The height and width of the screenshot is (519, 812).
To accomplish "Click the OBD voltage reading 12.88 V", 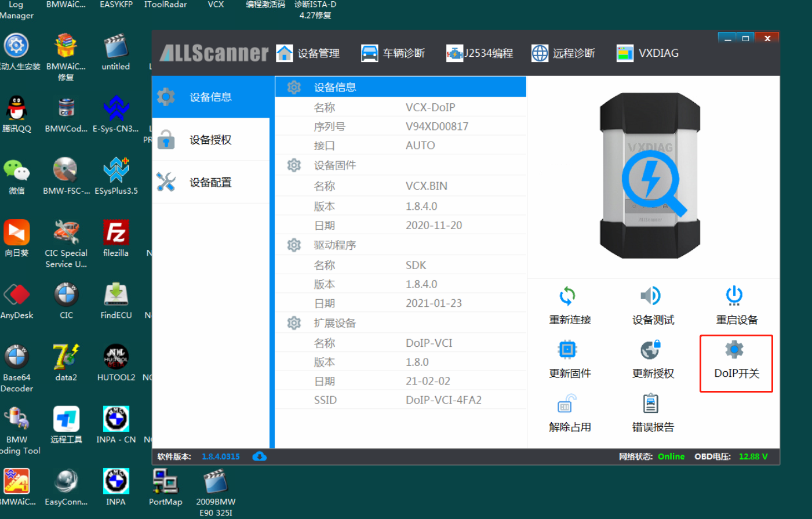I will (x=753, y=457).
